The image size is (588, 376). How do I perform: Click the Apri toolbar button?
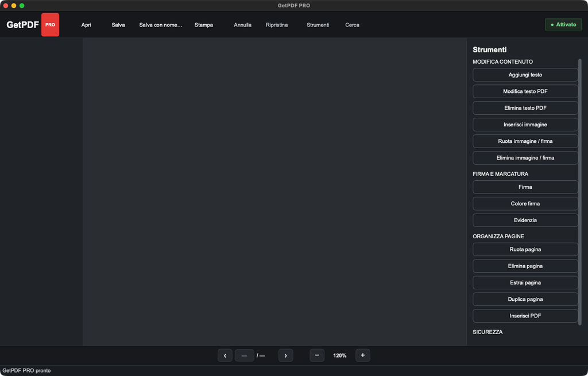click(x=86, y=25)
